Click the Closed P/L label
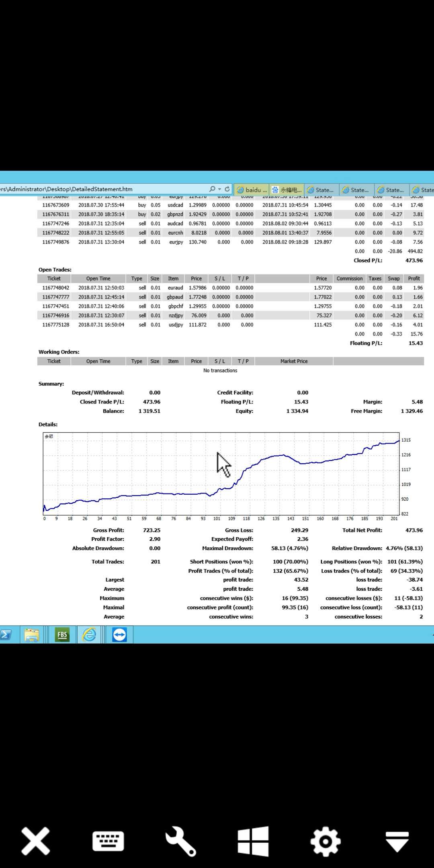Viewport: 434px width, 868px height. coord(368,260)
